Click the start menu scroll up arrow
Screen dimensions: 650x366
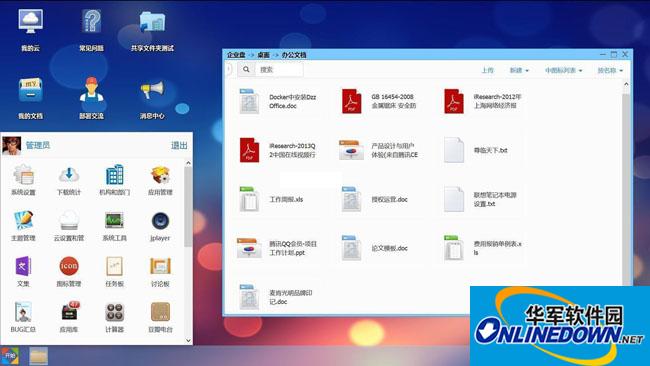point(188,163)
